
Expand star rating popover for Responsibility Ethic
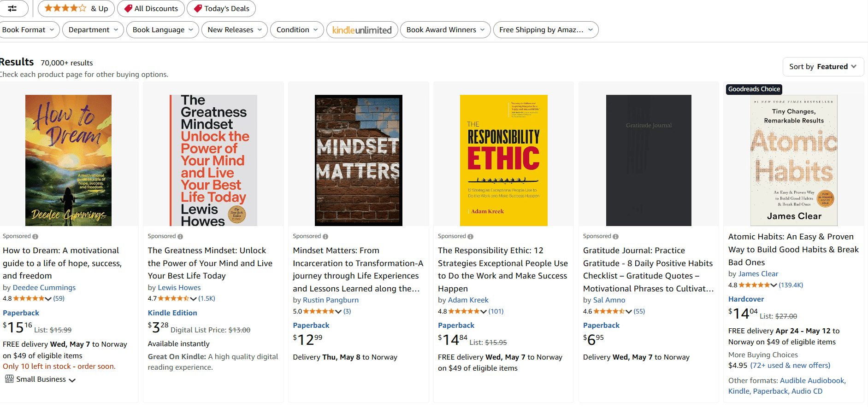(x=467, y=311)
